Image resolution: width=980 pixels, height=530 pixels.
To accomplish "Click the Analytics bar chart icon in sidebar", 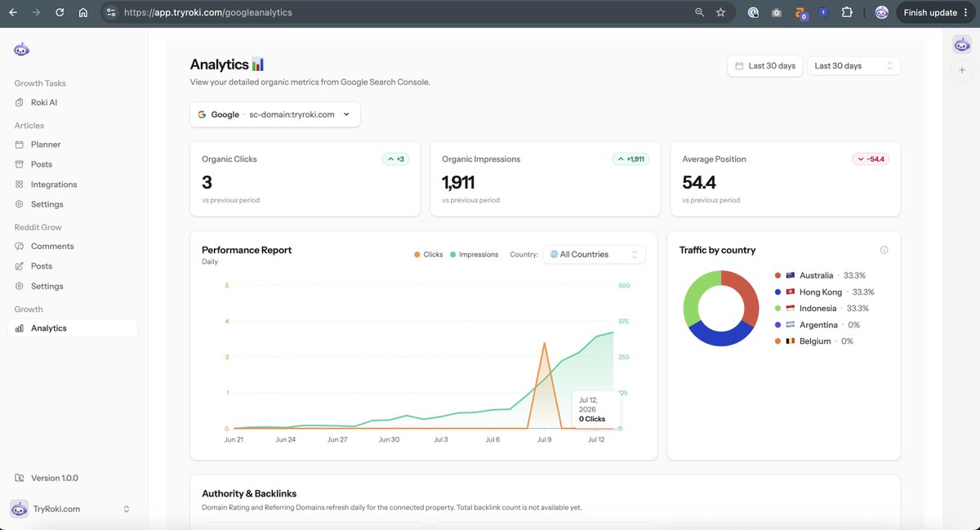I will (x=20, y=328).
